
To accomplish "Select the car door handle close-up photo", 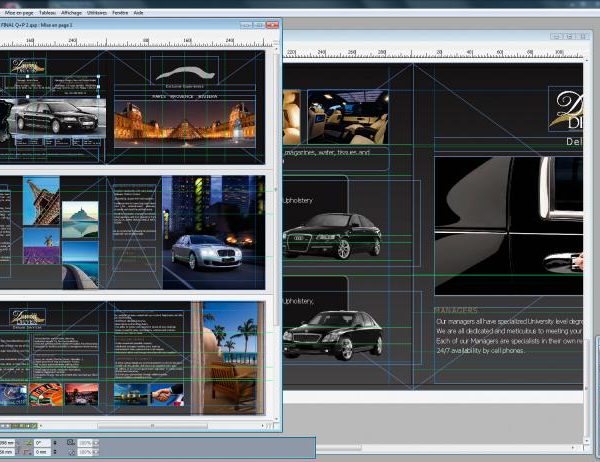I will pyautogui.click(x=509, y=225).
